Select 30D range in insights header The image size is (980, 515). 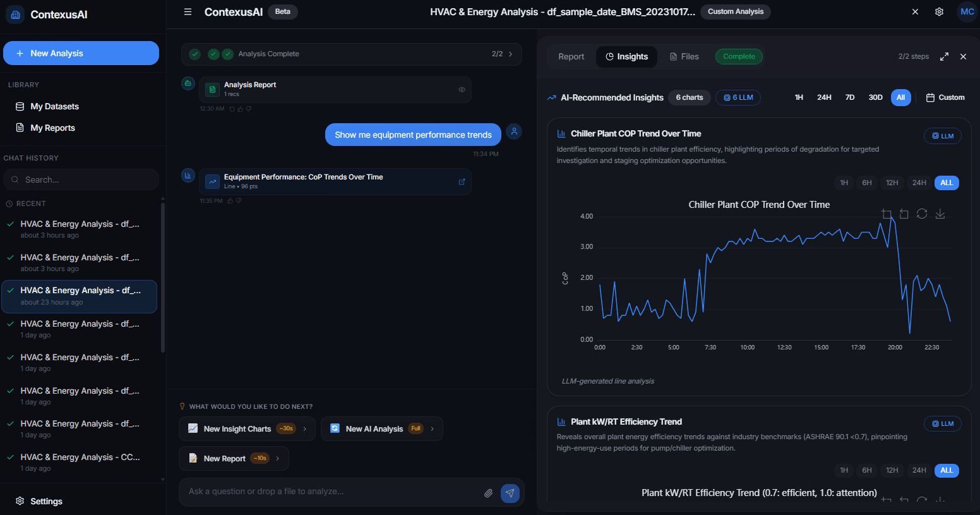(x=875, y=97)
